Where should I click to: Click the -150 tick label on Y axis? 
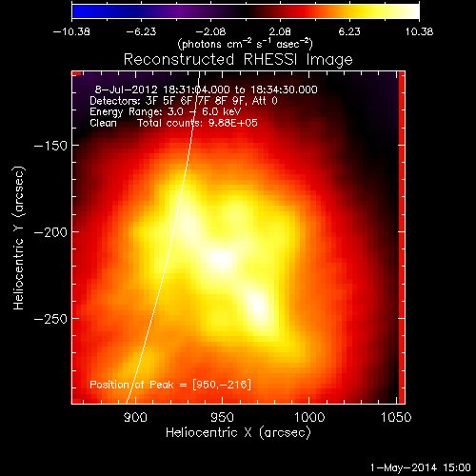[x=50, y=146]
